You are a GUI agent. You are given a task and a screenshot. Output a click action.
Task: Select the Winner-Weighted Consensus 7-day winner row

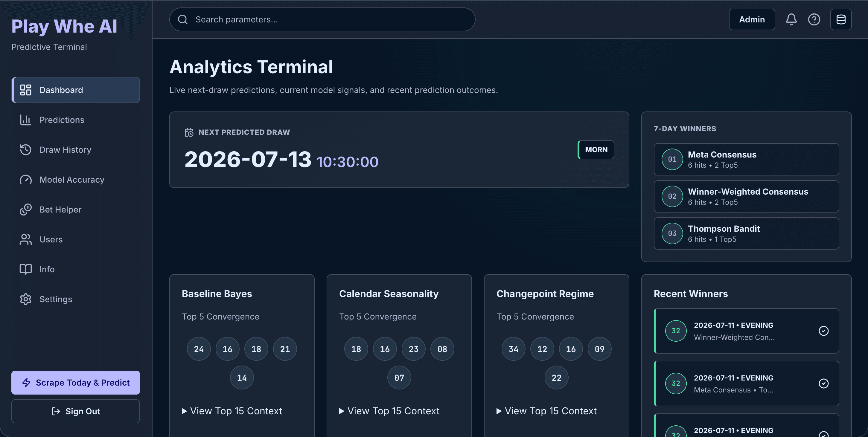tap(746, 196)
